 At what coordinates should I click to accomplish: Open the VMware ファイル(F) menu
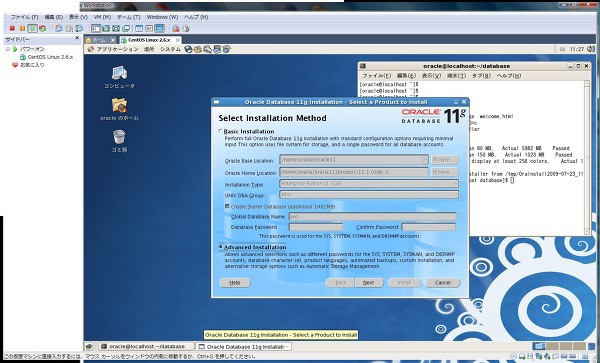24,17
